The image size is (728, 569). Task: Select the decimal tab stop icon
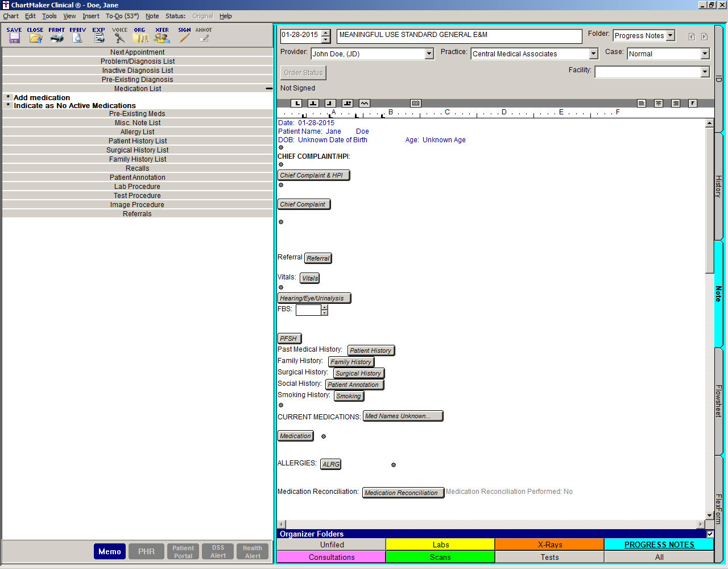pyautogui.click(x=348, y=103)
